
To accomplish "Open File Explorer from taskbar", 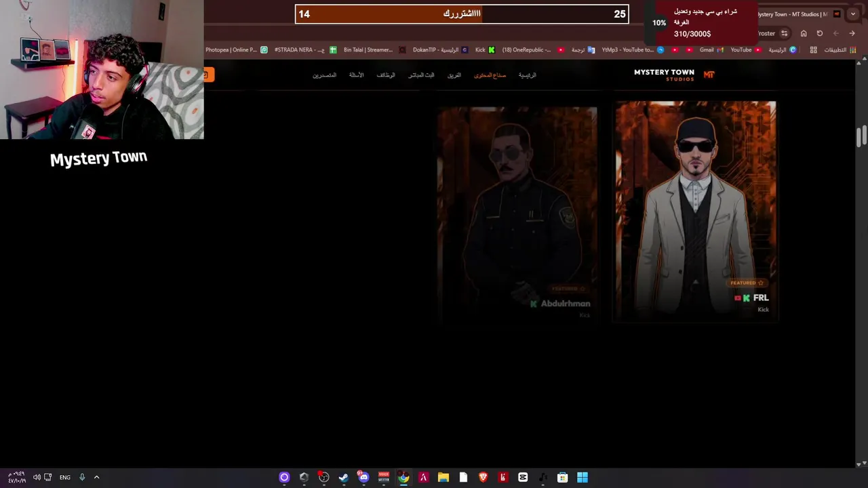I will pos(443,477).
